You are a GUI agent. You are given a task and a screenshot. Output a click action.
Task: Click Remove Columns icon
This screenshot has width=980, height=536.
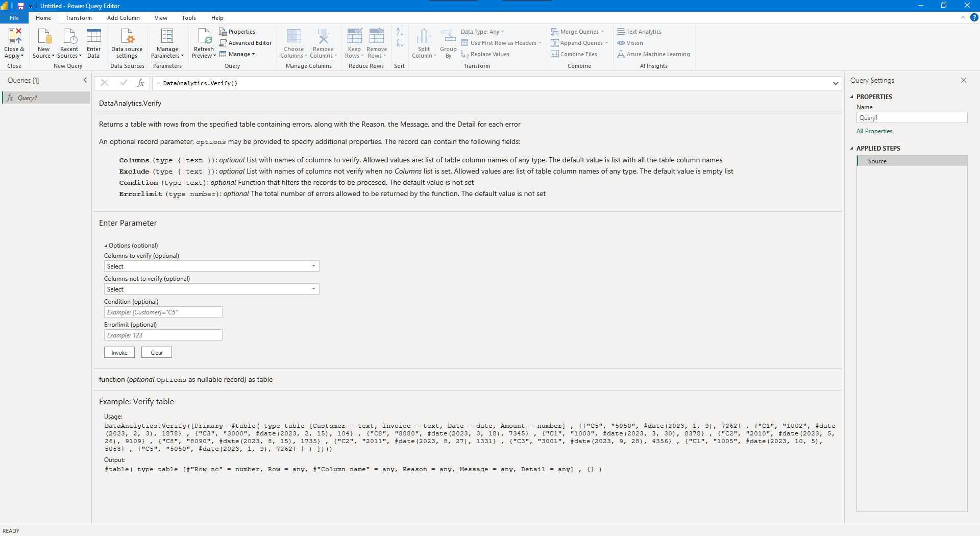pyautogui.click(x=324, y=36)
